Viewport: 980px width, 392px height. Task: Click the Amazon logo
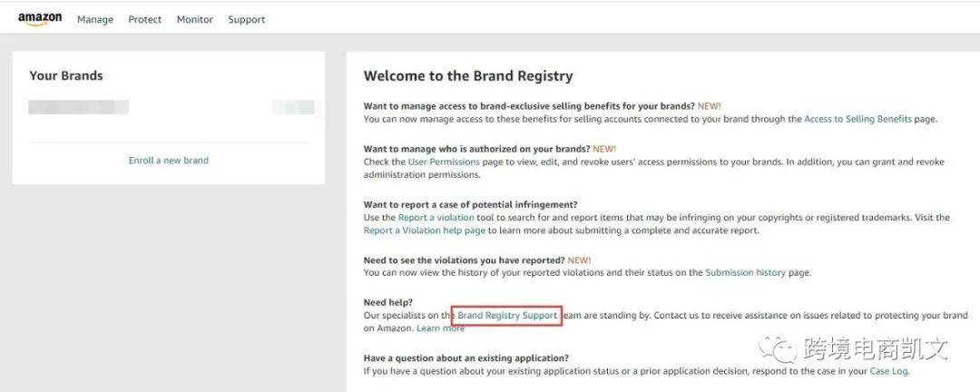[40, 19]
